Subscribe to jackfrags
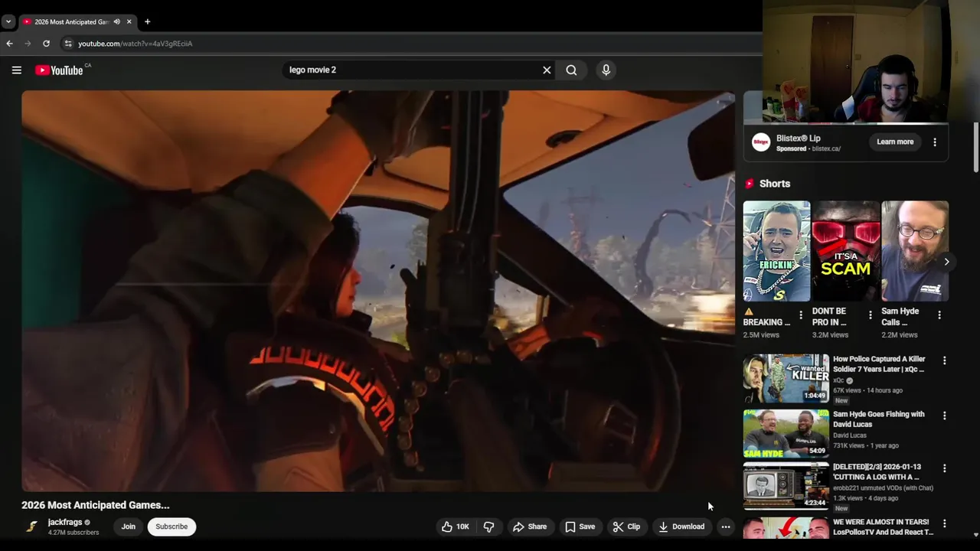 coord(171,527)
